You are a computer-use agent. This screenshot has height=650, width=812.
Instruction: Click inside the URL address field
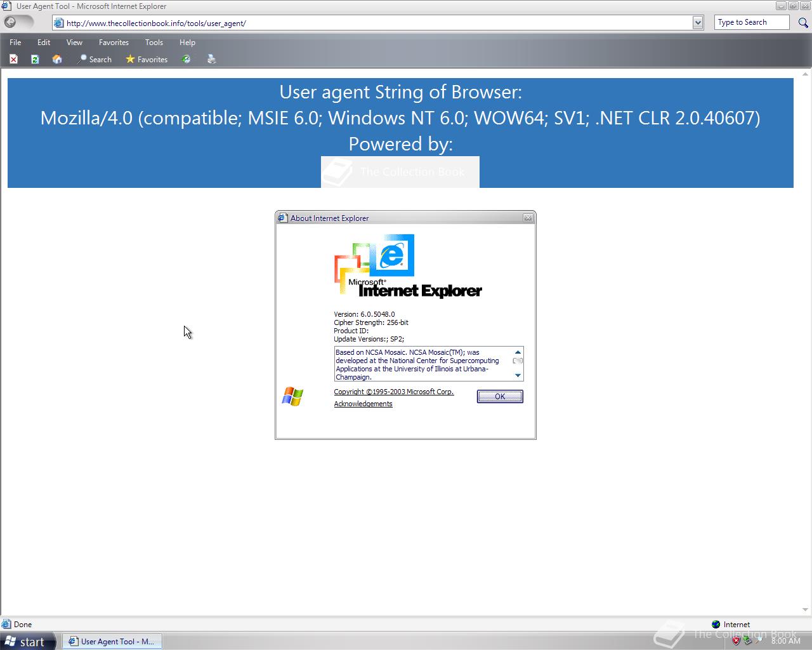pos(378,23)
